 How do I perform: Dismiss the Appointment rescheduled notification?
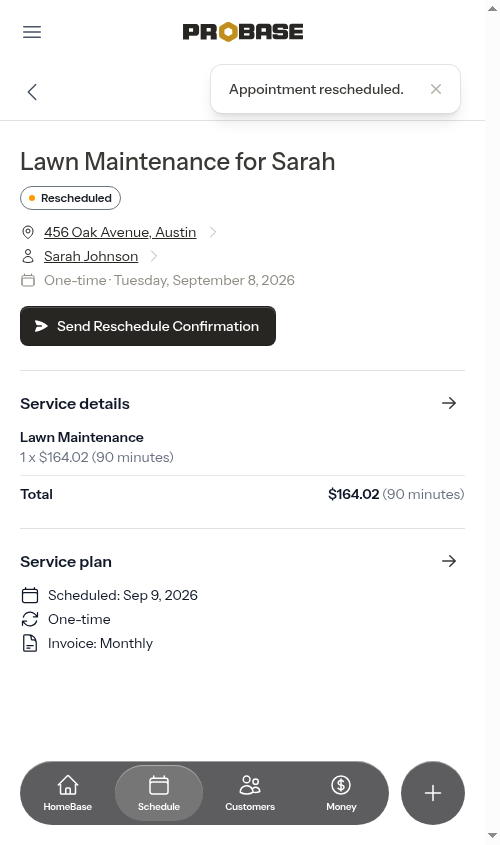436,89
